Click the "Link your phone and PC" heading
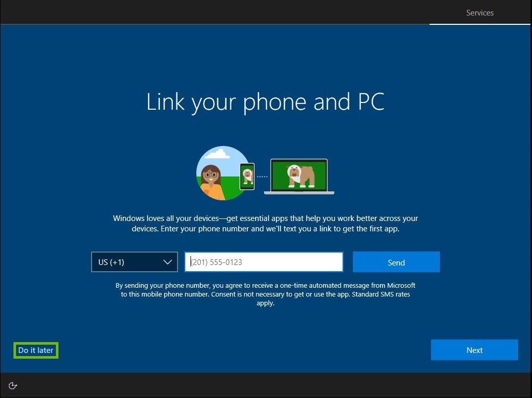Screen dimensions: 532x398 (x=265, y=102)
